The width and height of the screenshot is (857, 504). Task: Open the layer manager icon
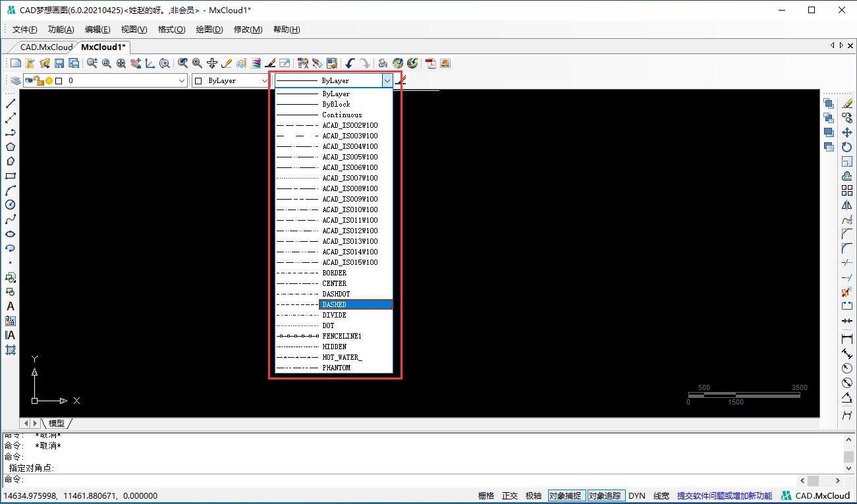15,80
